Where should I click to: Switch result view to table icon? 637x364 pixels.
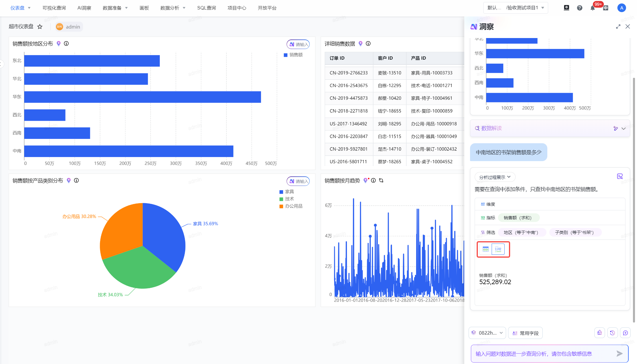[486, 249]
